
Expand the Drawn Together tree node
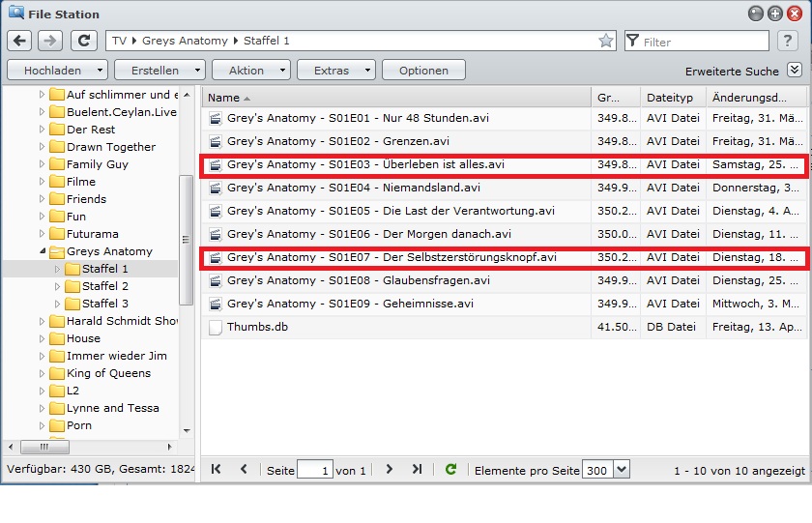coord(42,147)
